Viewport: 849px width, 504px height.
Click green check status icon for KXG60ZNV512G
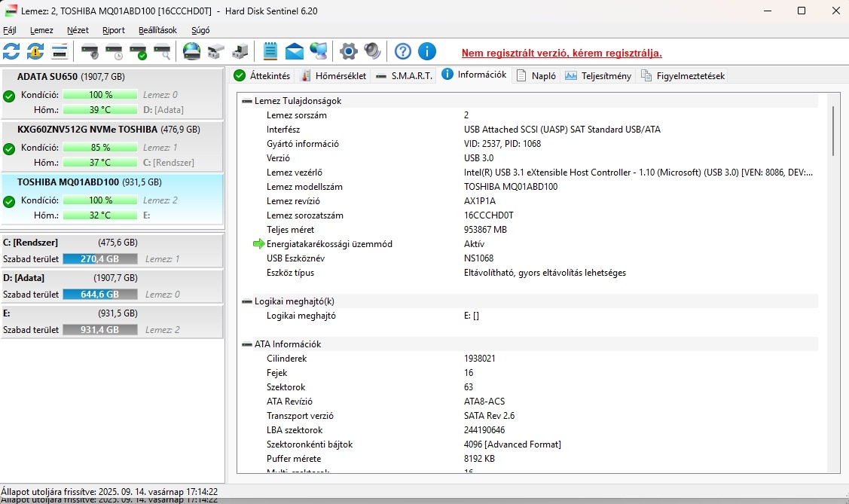(x=9, y=149)
